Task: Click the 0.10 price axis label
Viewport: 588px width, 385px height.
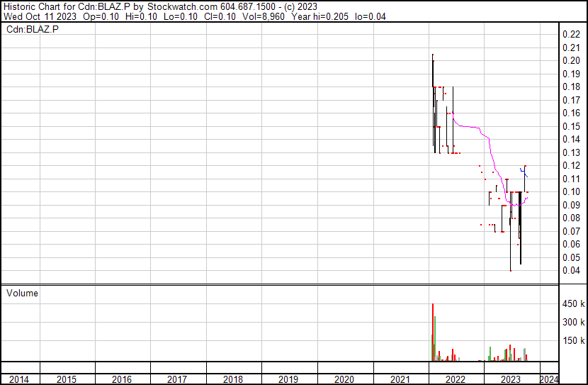Action: click(x=571, y=191)
